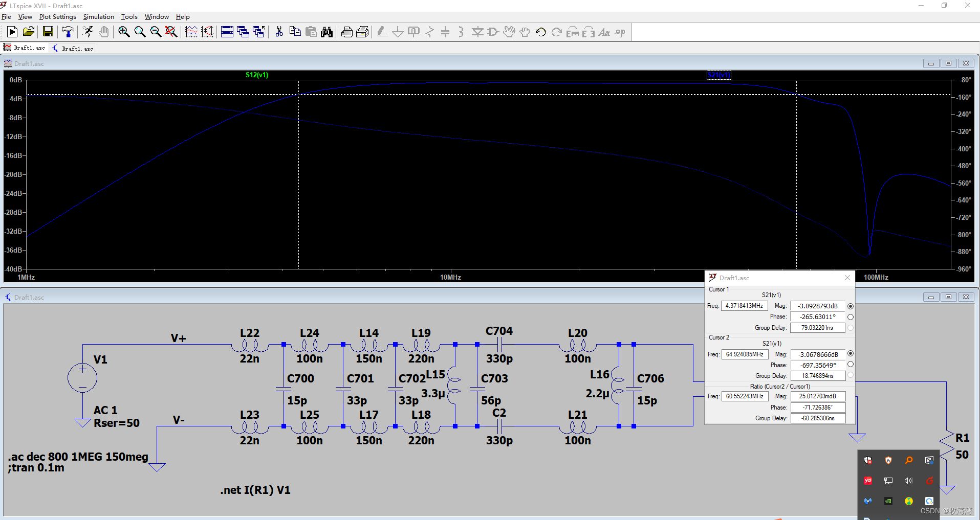Viewport: 980px width, 520px height.
Task: Click the red yd tray icon
Action: [x=868, y=481]
